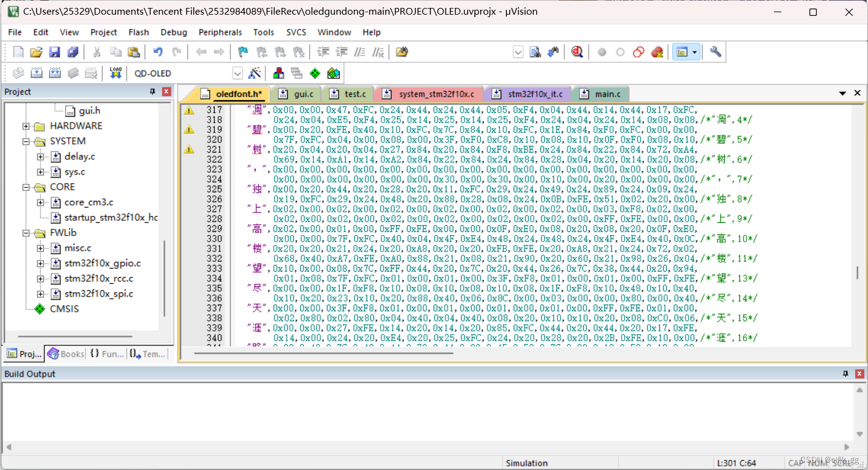Download code to flash memory

click(x=115, y=73)
